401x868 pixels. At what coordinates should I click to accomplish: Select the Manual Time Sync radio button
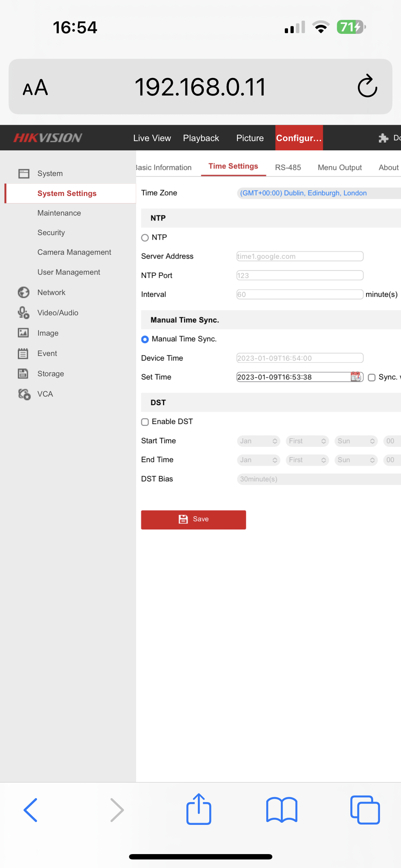coord(145,339)
